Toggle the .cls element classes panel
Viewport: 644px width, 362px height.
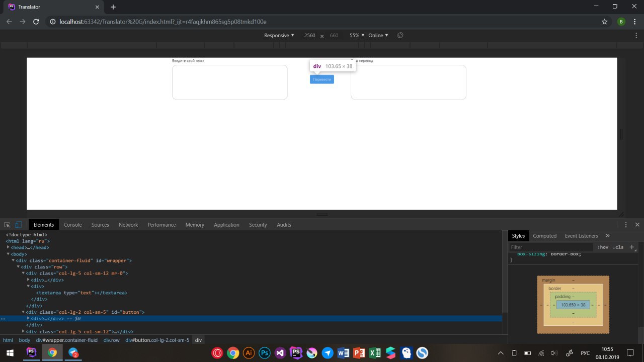(x=618, y=247)
